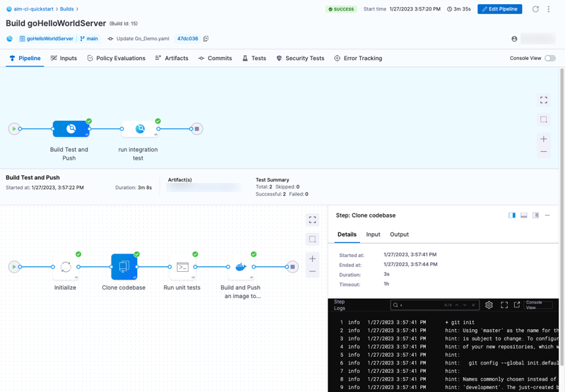Click the Edit Pipeline button
Screen dimensions: 565x392
500,9
